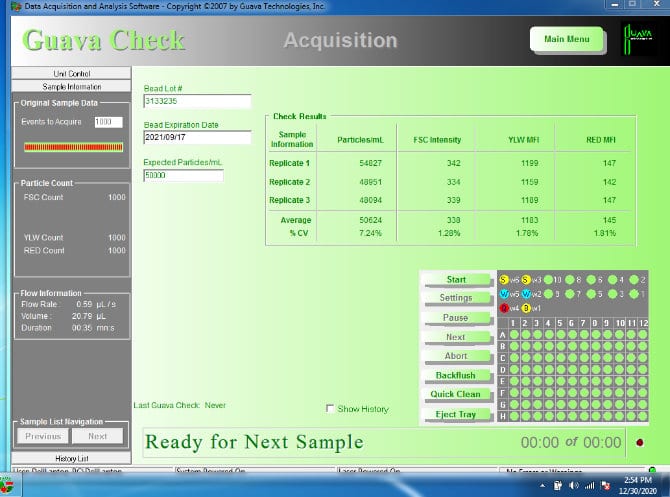The height and width of the screenshot is (497, 670).
Task: Open the tray icon with the red X badge
Action: pos(605,485)
